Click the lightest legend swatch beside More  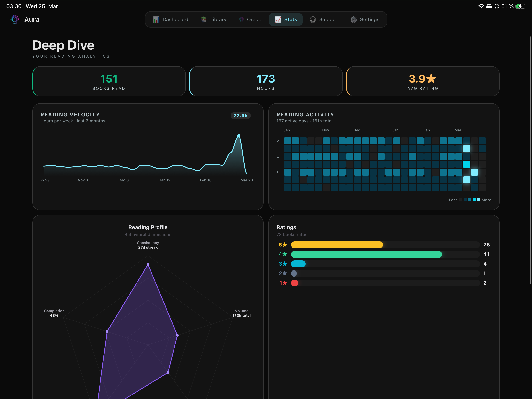click(x=479, y=200)
